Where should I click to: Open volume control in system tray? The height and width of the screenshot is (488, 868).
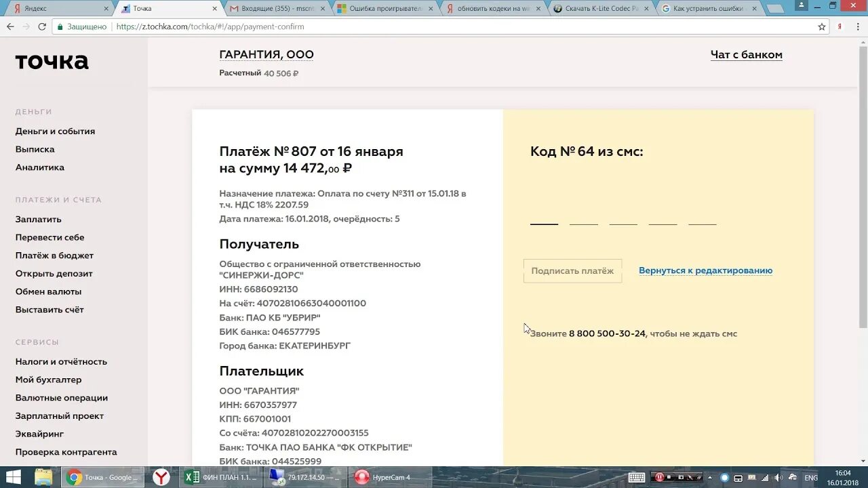[x=778, y=477]
